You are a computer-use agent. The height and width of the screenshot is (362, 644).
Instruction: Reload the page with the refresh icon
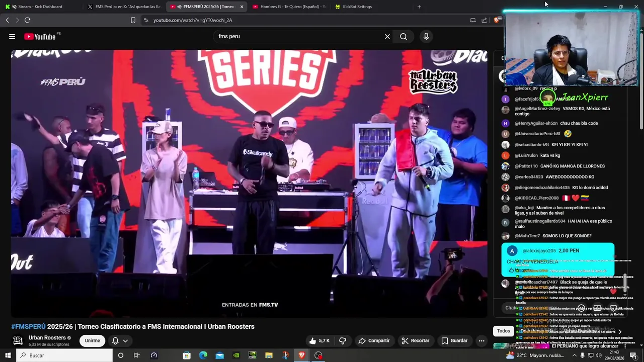[x=27, y=20]
